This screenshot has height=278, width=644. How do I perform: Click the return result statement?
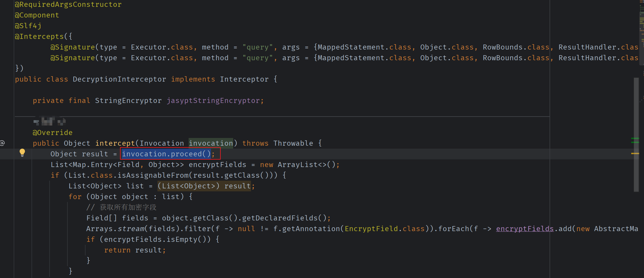(135, 250)
